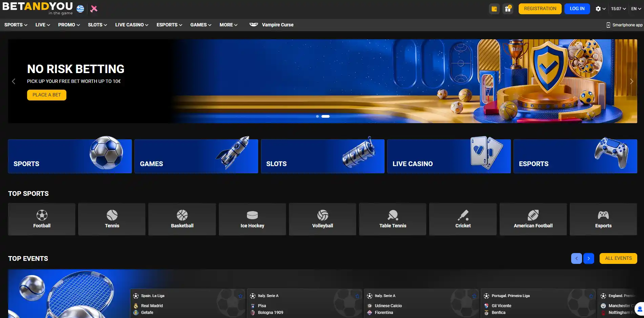Go to next top events
This screenshot has height=318, width=644.
[589, 258]
